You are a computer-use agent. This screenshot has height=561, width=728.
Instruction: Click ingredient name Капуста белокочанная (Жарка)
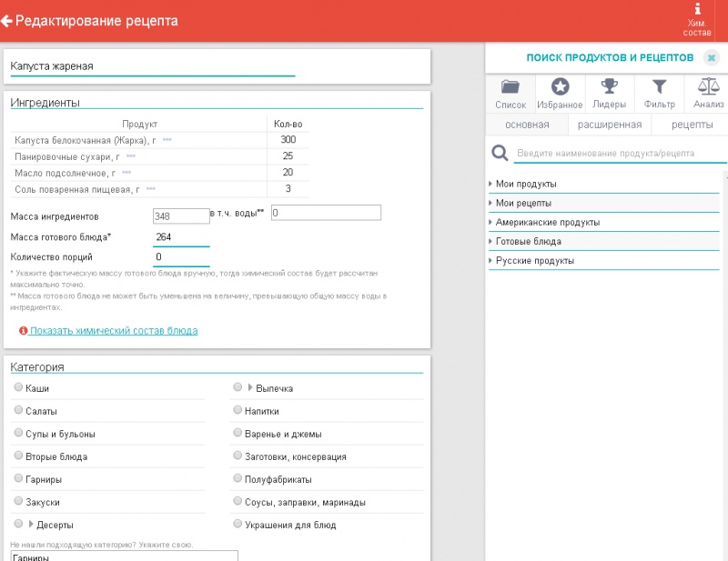[x=86, y=140]
